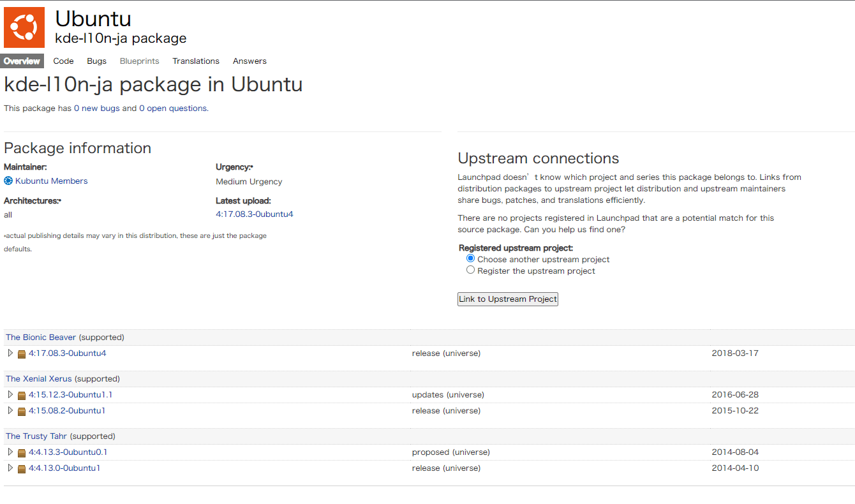Click package icon beside 4:15.08.2-0ubuntu1

[x=22, y=411]
